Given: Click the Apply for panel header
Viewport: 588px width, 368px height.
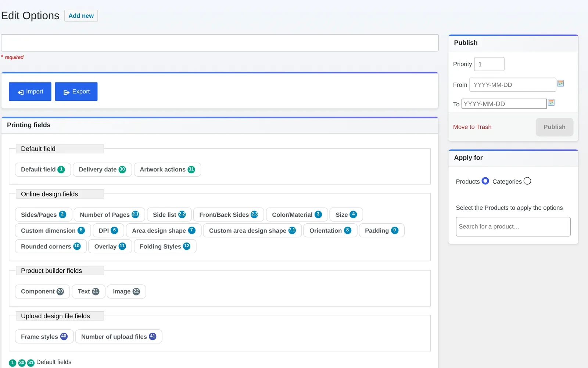Looking at the screenshot, I should tap(513, 158).
